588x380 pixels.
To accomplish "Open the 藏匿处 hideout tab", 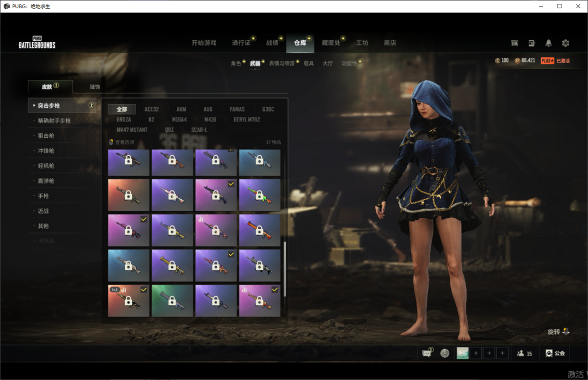I will click(331, 43).
